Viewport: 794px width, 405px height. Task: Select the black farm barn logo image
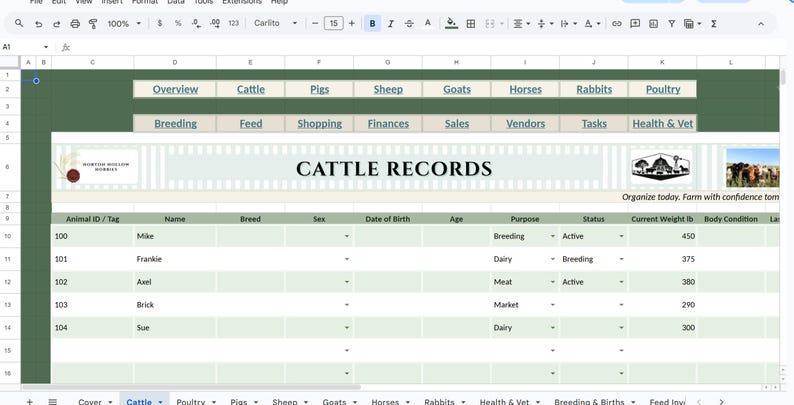click(661, 167)
